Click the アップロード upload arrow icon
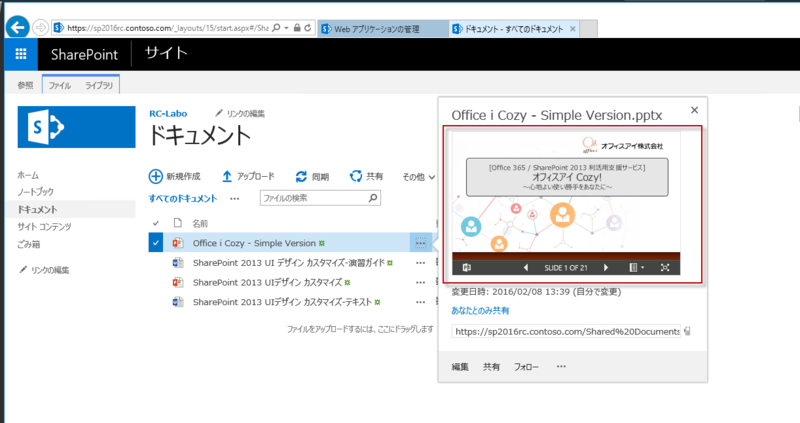 227,176
